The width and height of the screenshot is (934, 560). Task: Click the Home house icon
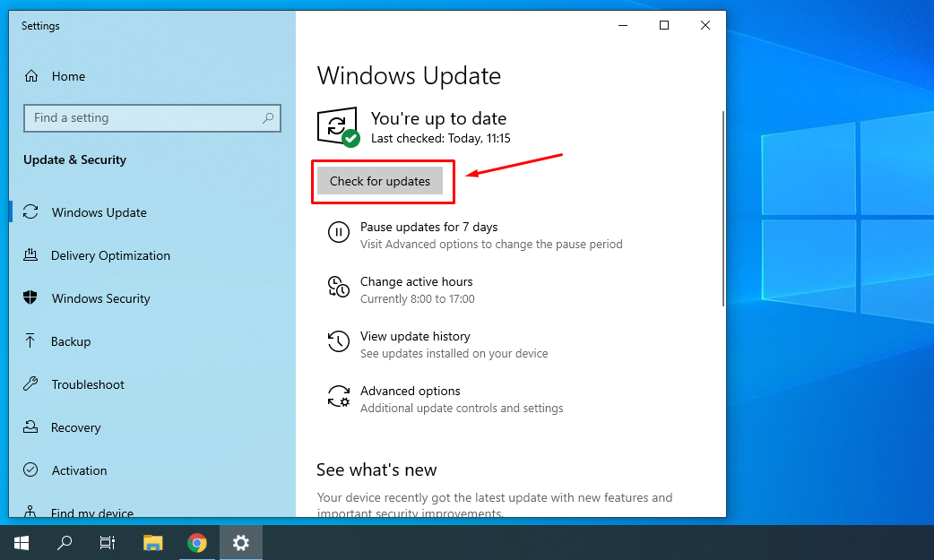pos(31,76)
